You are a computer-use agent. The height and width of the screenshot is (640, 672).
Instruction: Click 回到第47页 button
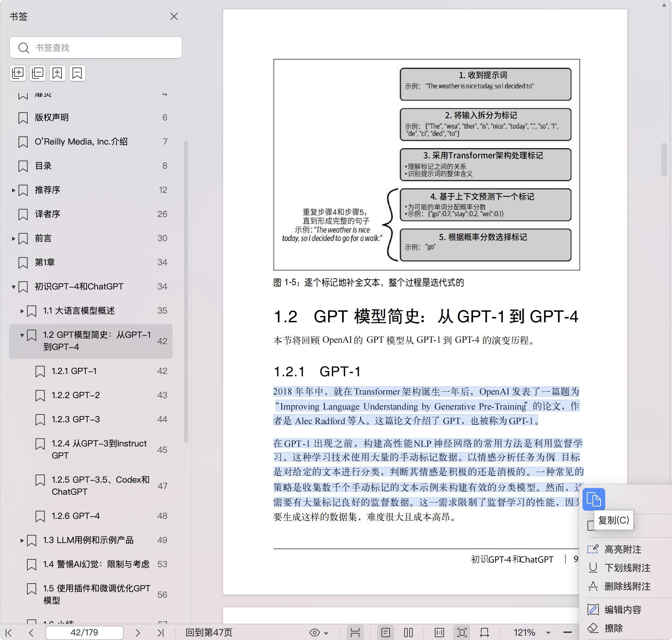[209, 633]
